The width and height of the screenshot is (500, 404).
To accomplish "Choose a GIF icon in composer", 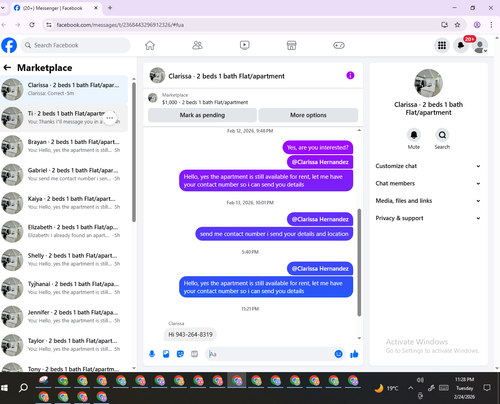I will 195,354.
